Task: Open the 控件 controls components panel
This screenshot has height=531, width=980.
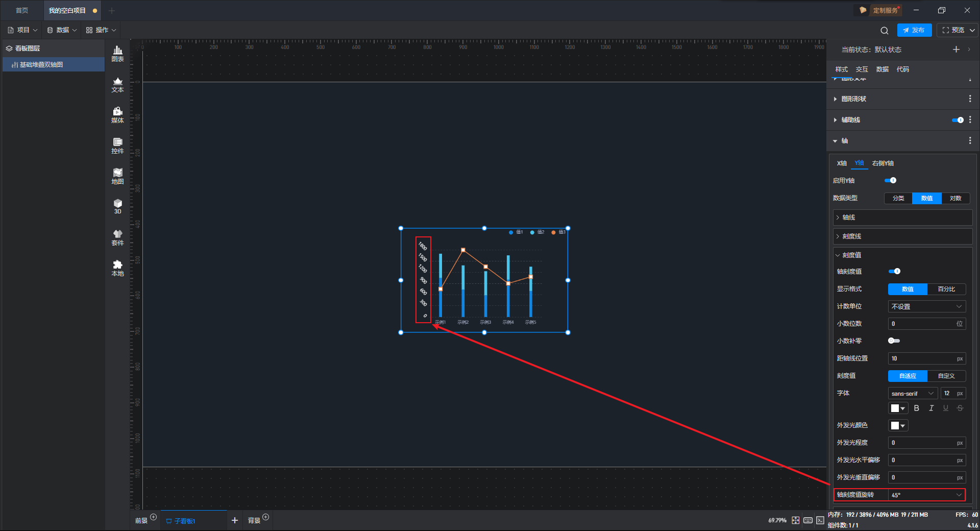Action: click(x=117, y=146)
